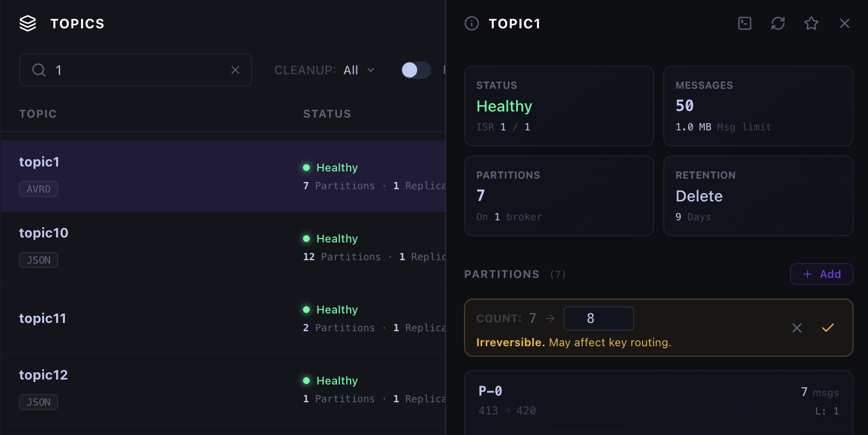Sort by the Status column header
The image size is (868, 435).
click(x=327, y=114)
